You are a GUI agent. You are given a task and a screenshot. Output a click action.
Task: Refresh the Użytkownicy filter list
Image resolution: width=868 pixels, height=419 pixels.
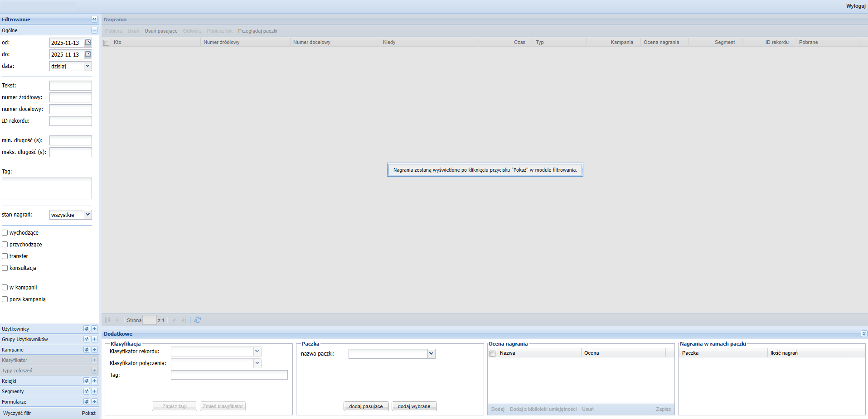87,329
